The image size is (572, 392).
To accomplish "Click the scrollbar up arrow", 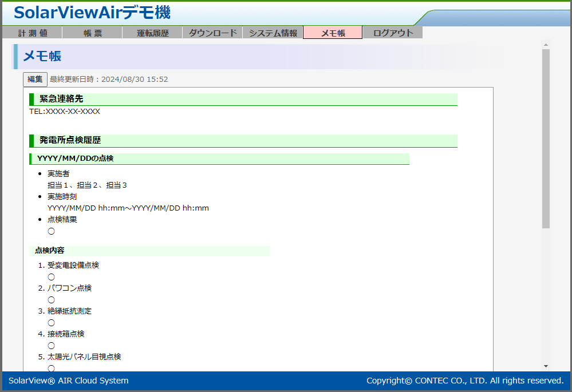I will coord(546,45).
